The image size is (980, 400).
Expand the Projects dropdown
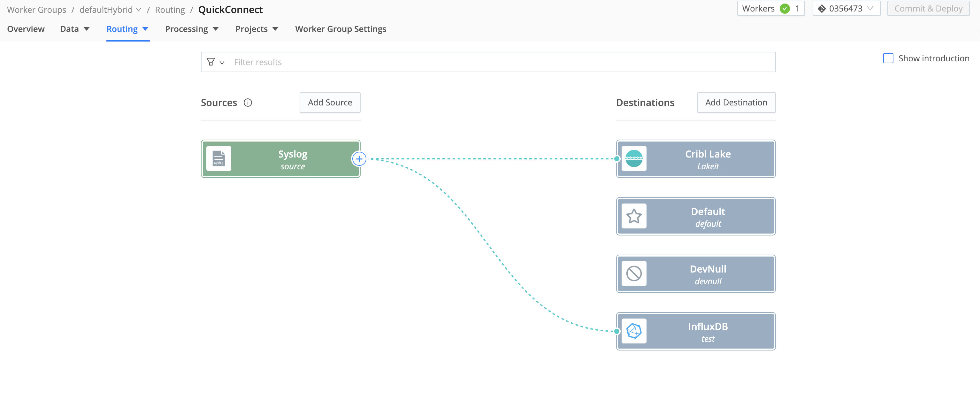coord(257,28)
